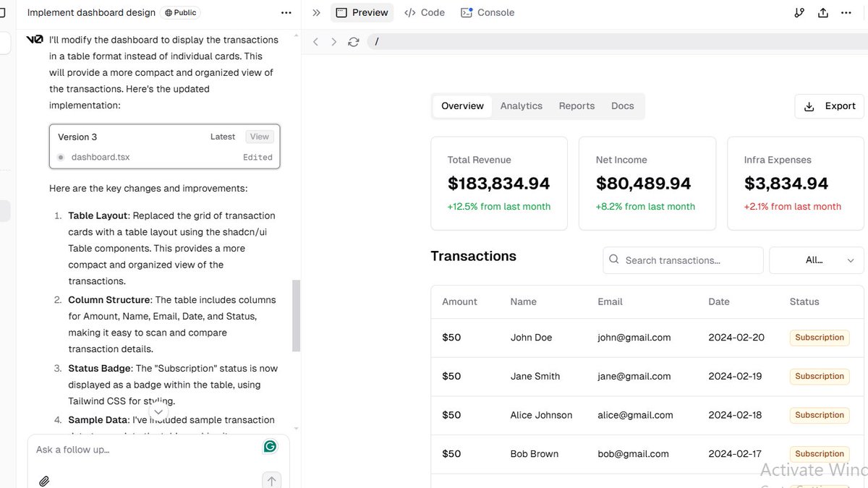The image size is (868, 488).
Task: Select the Analytics dashboard tab
Action: [x=521, y=106]
